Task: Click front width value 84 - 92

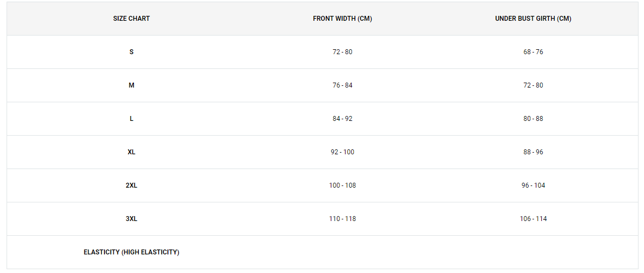Action: [343, 118]
